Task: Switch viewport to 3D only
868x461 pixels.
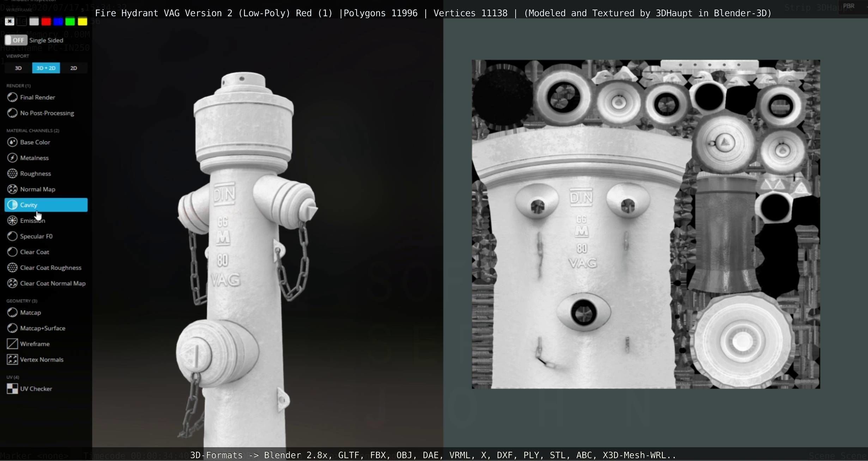Action: [x=18, y=68]
